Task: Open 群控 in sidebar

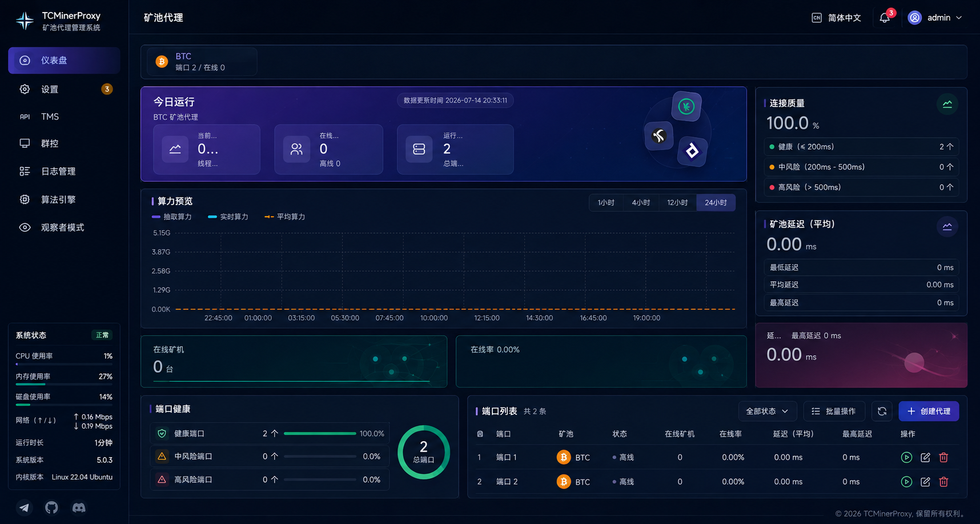Action: coord(64,143)
